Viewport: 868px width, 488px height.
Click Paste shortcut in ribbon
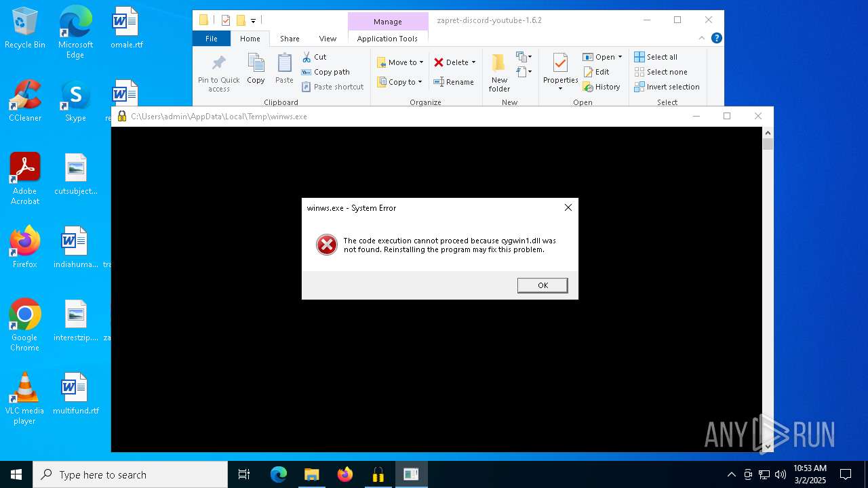click(x=332, y=87)
